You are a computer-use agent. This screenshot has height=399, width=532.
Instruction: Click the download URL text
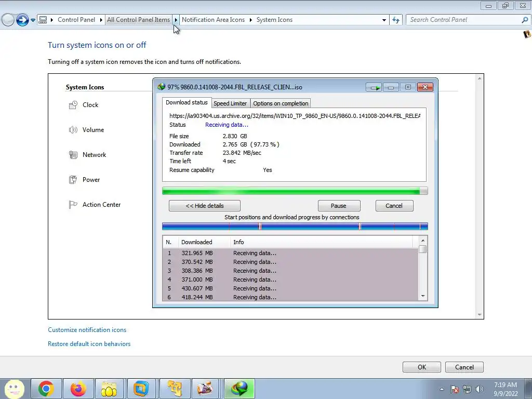(295, 116)
